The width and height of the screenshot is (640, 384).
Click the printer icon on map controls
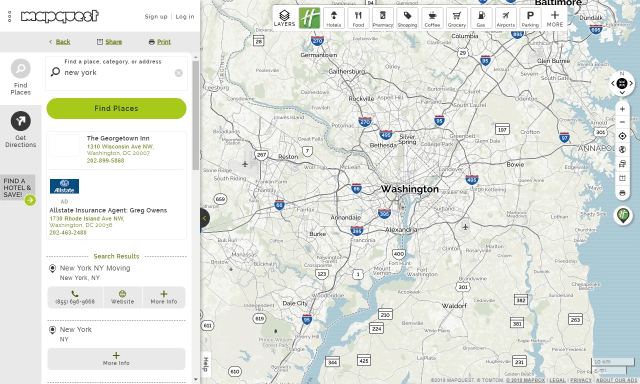(x=622, y=193)
